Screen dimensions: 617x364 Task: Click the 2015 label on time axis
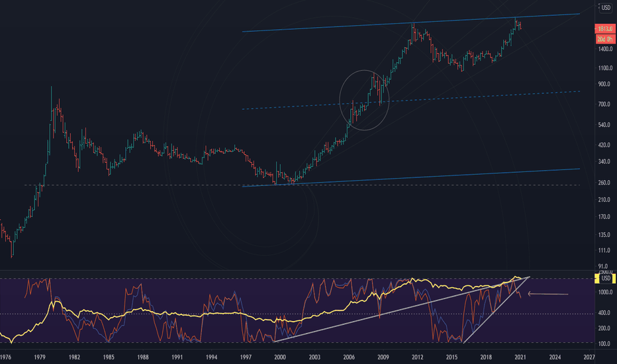click(x=451, y=357)
